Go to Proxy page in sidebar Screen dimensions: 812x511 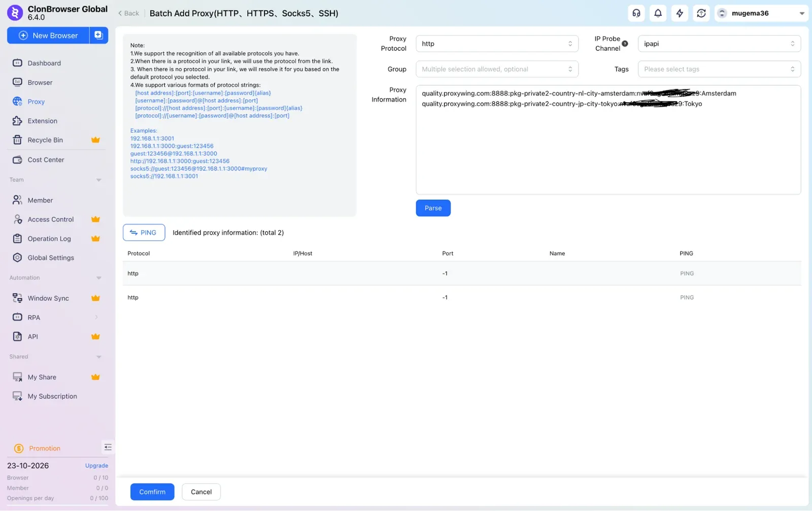click(36, 102)
